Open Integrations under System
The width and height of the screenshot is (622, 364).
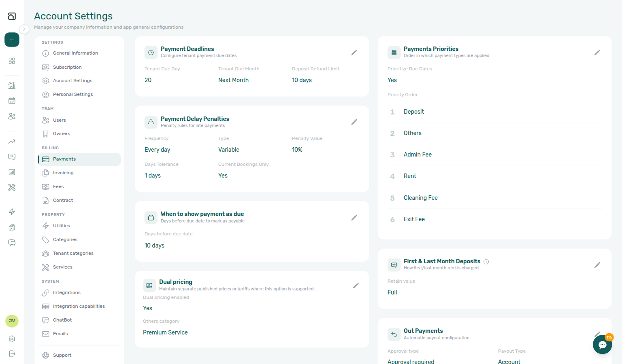coord(79,292)
